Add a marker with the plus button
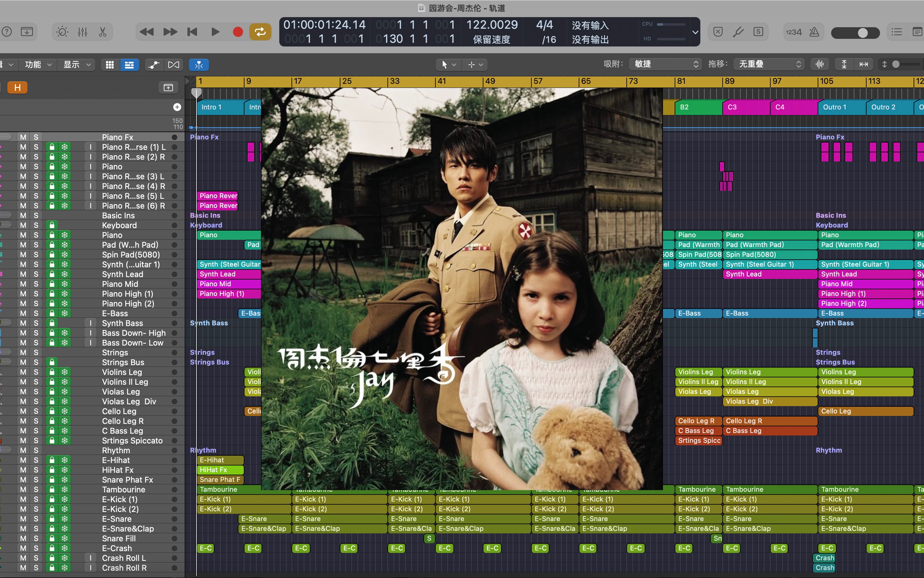Screen dimensions: 924x578 pyautogui.click(x=177, y=107)
